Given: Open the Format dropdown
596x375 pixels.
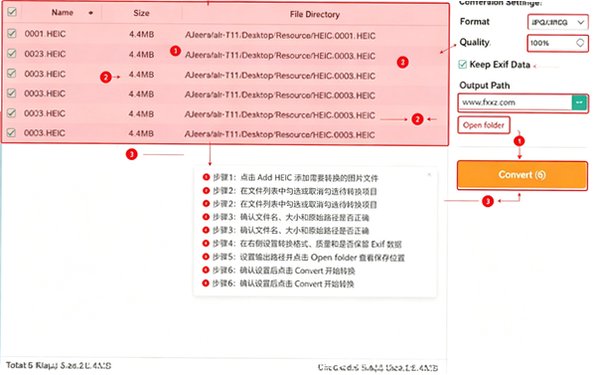Looking at the screenshot, I should [x=557, y=22].
